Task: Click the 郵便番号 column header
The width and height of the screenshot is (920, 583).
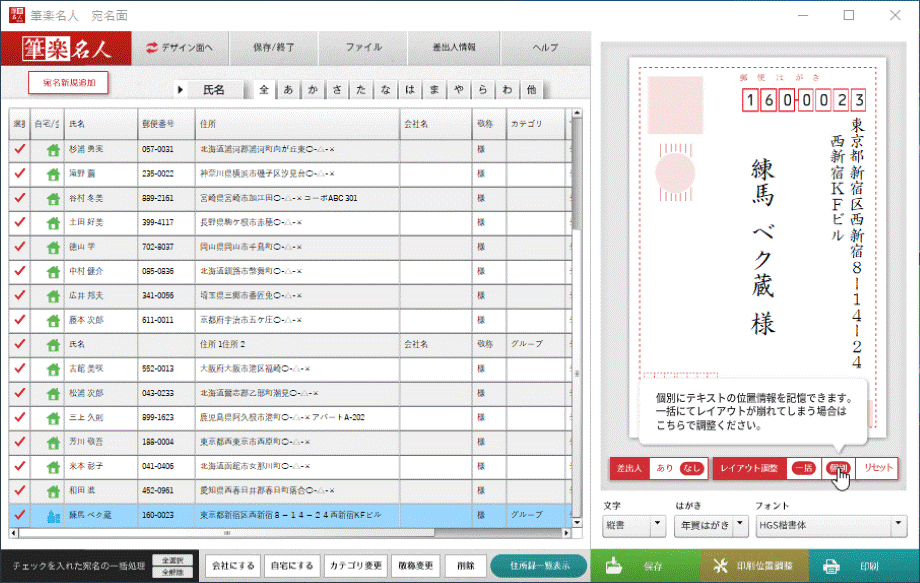Action: [167, 124]
